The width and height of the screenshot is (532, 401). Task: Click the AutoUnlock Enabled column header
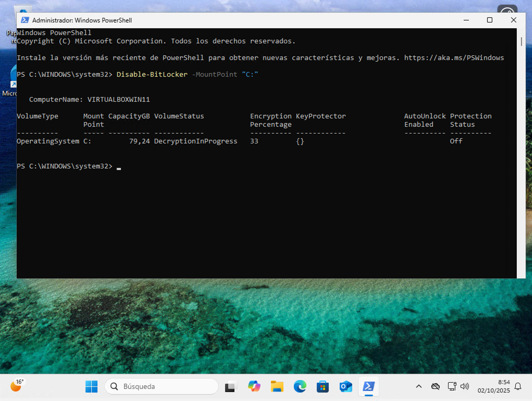(x=425, y=120)
